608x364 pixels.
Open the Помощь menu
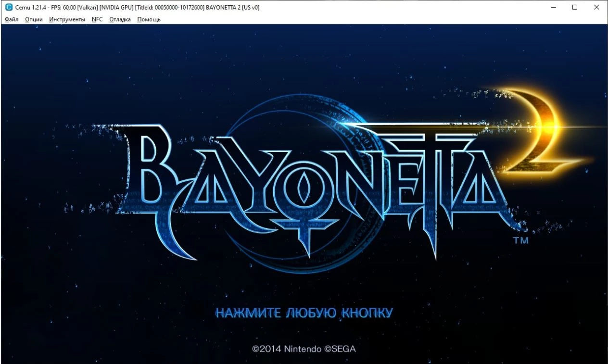point(148,19)
